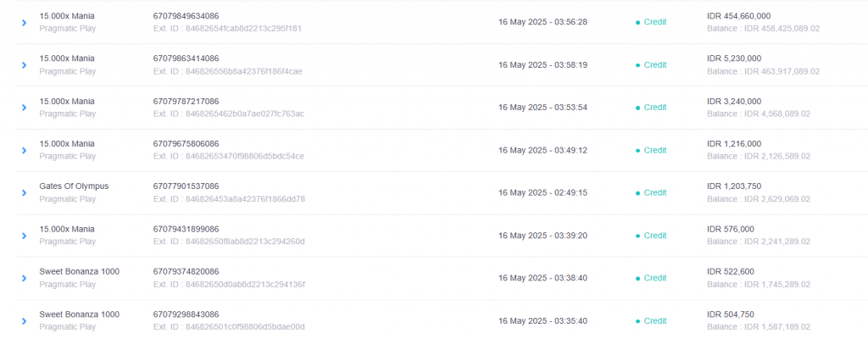868x339 pixels.
Task: Click the date 16 May 2025 - 03:39:20
Action: [543, 236]
